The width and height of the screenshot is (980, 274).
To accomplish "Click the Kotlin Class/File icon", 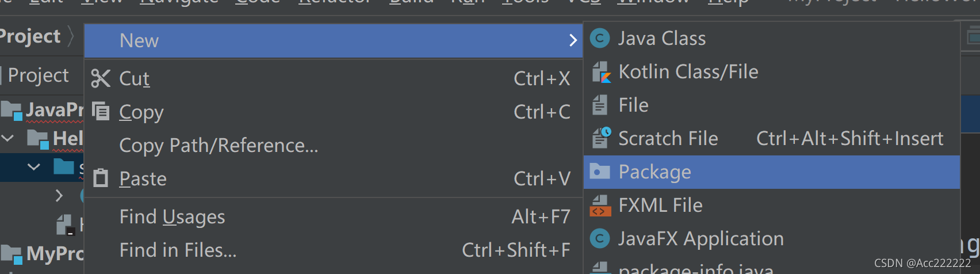I will click(x=600, y=72).
